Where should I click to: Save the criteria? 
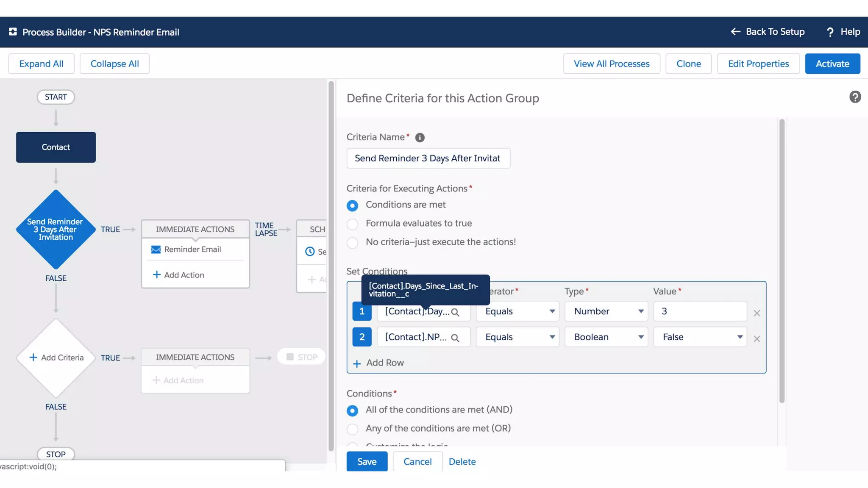[367, 461]
